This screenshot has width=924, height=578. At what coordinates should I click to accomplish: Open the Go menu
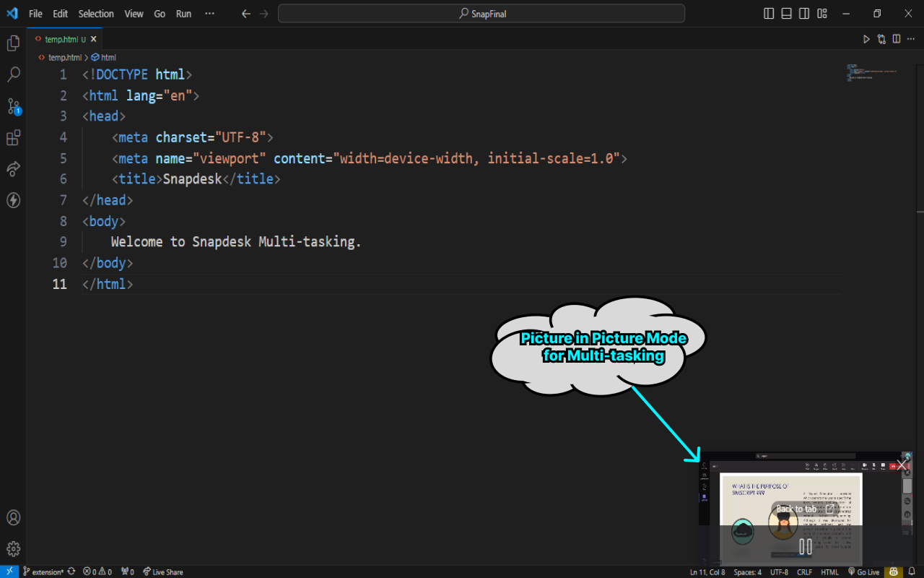click(x=160, y=14)
